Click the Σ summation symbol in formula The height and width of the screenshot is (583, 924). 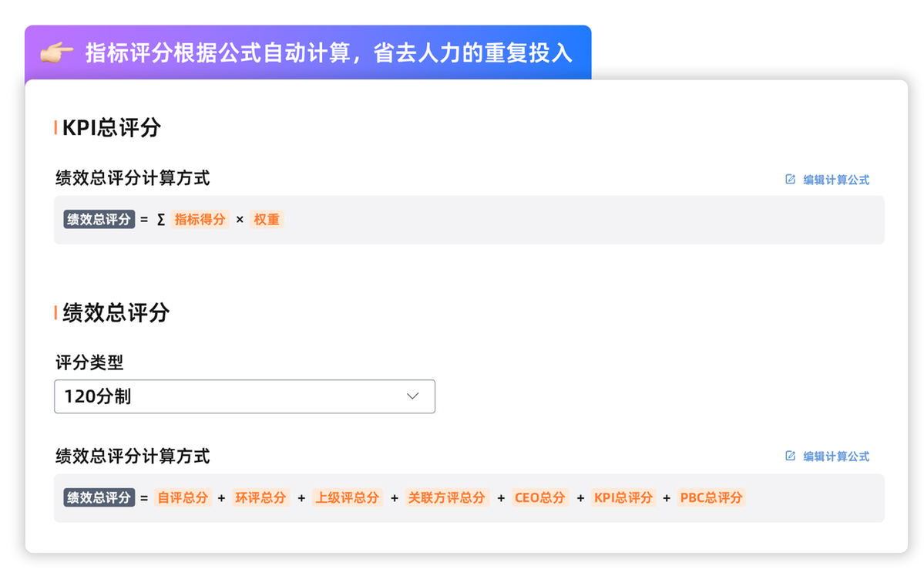pos(160,220)
